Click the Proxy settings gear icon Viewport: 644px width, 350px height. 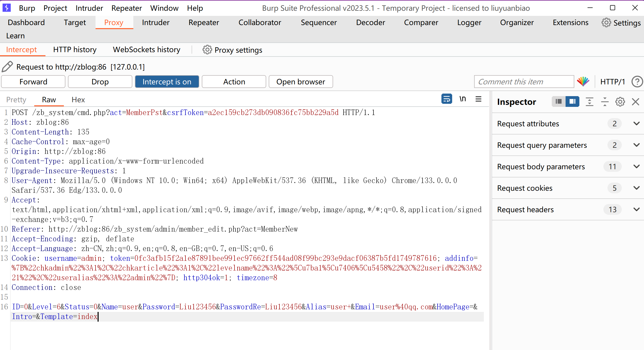(x=207, y=50)
